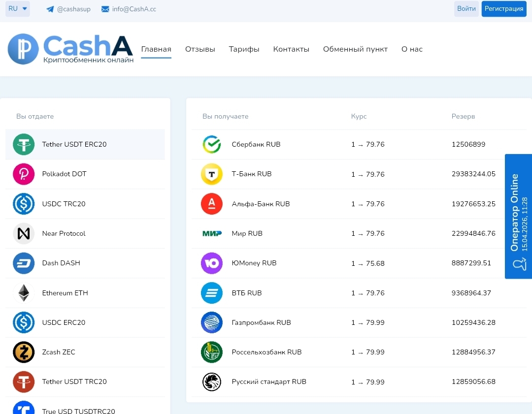Open the Оператор Online chat widget
Image resolution: width=532 pixels, height=414 pixels.
(x=518, y=217)
